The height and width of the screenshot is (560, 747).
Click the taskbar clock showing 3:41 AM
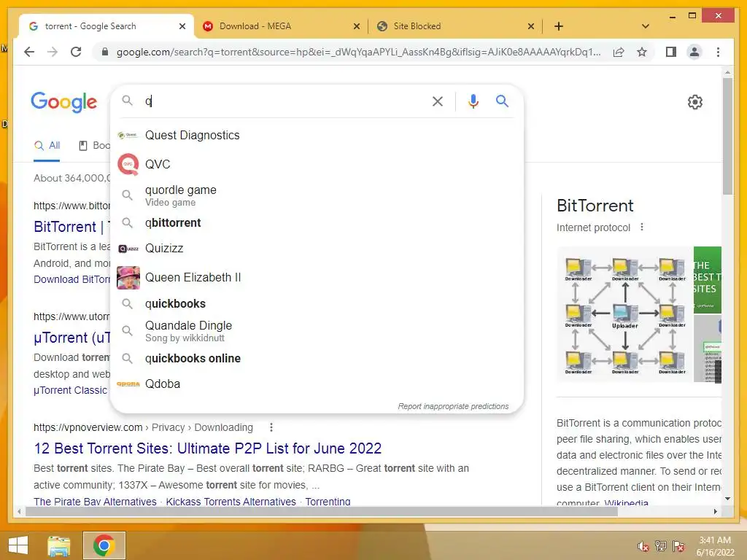click(715, 546)
